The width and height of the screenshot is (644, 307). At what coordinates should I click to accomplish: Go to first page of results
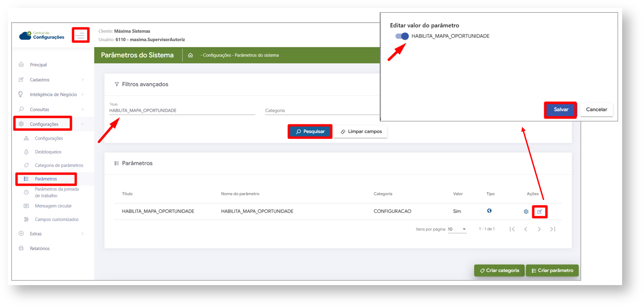point(512,229)
